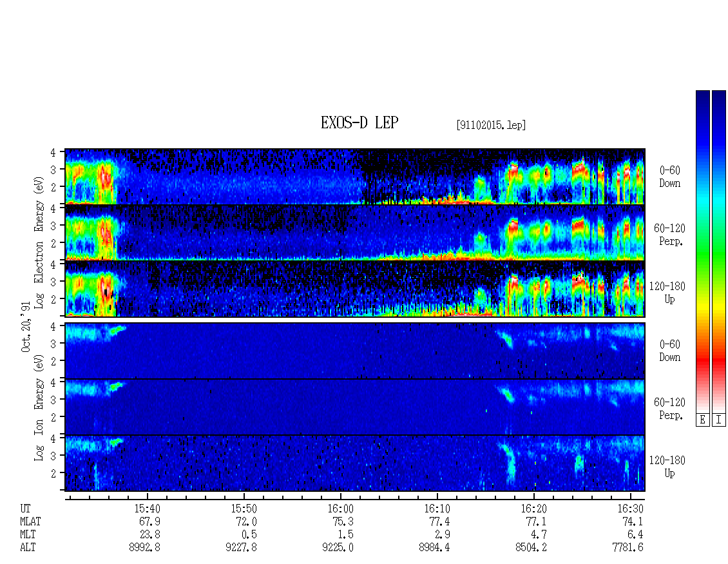This screenshot has height=564, width=728.
Task: Select the [91102015.lep] file name label
Action: click(491, 124)
